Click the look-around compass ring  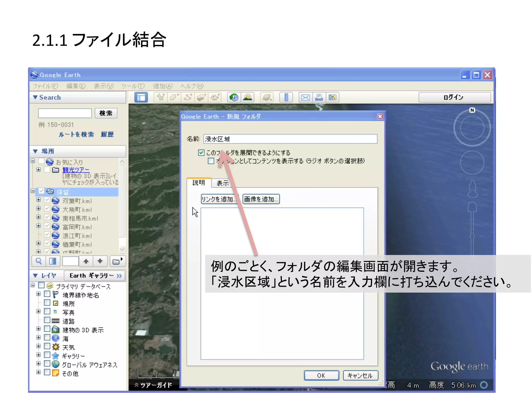[472, 128]
